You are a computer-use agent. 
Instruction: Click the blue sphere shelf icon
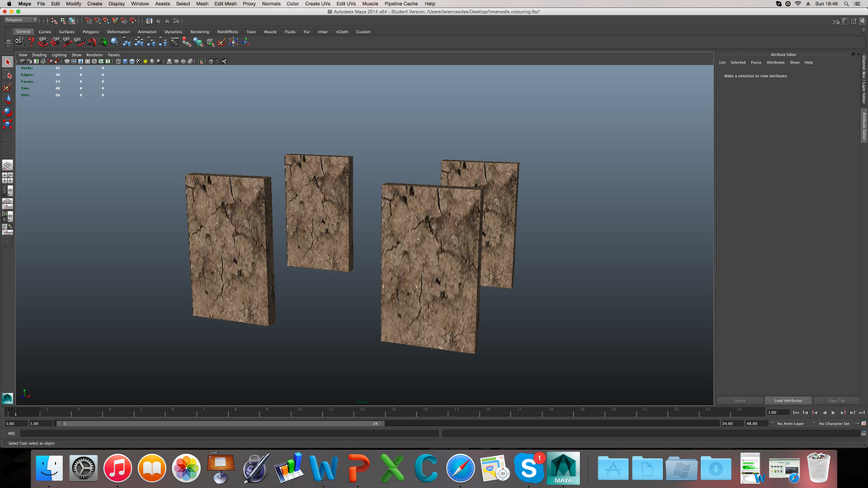(114, 42)
